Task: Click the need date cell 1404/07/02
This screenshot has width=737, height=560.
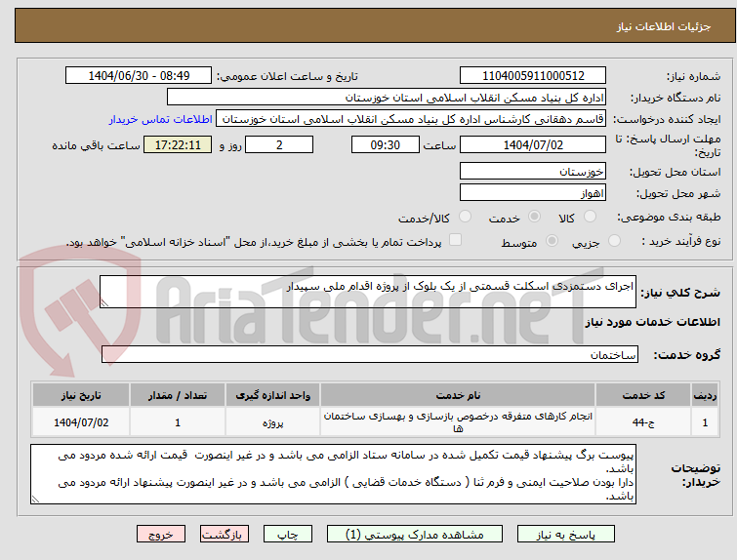Action: coord(81,422)
